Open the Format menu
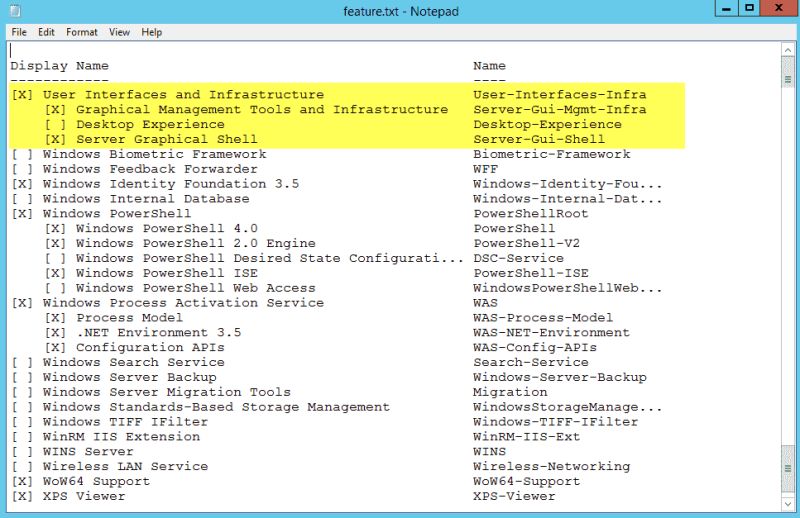 [82, 32]
